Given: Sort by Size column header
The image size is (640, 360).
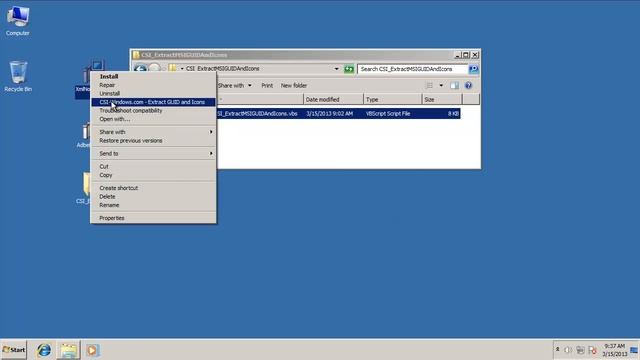Looking at the screenshot, I should point(442,99).
